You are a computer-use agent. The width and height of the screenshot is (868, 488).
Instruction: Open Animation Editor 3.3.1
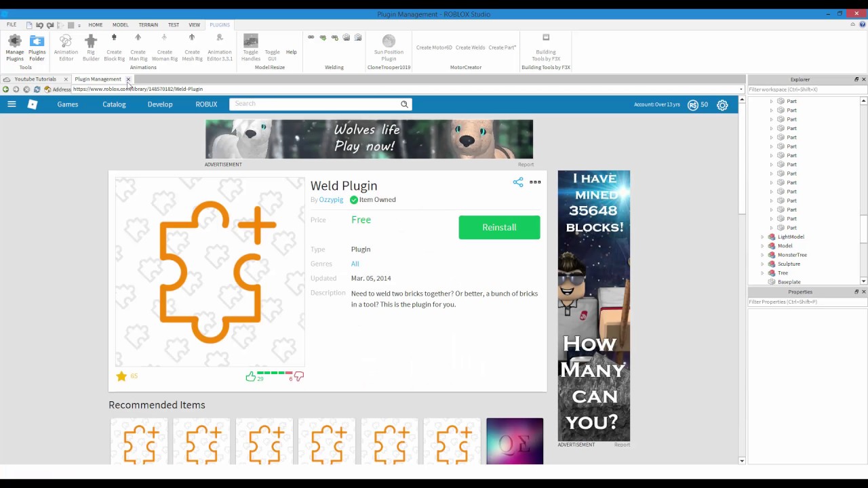click(220, 48)
